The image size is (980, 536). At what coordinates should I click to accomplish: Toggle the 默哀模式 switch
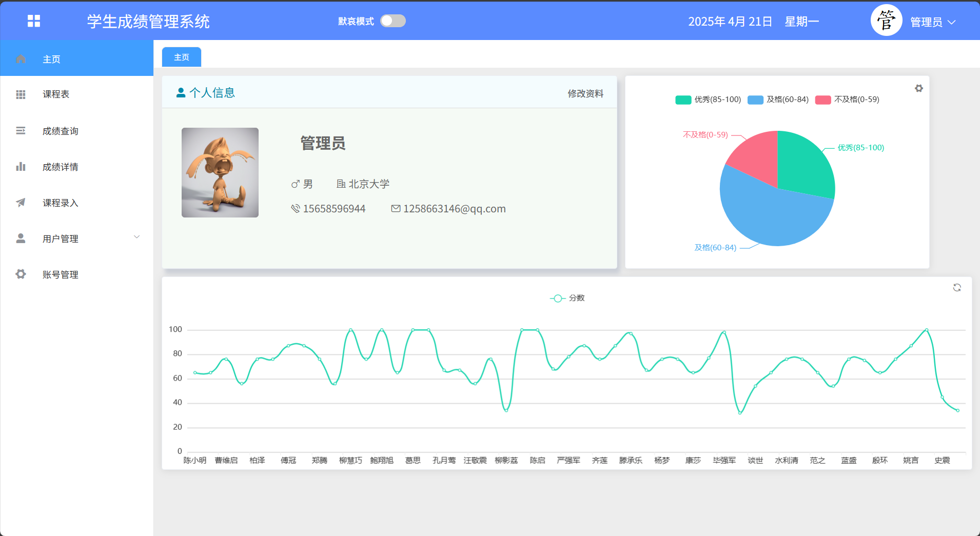[x=393, y=21]
